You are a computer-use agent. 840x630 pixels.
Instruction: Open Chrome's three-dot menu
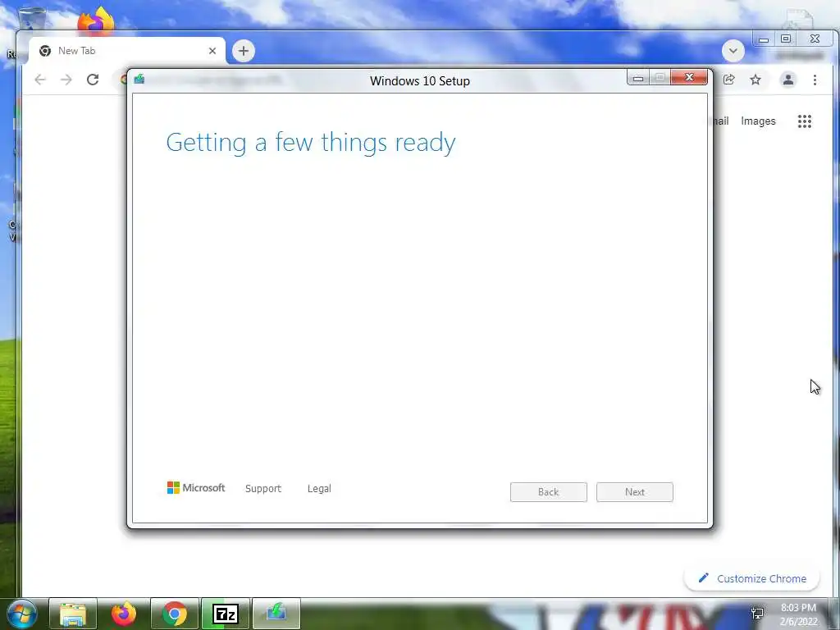point(815,80)
